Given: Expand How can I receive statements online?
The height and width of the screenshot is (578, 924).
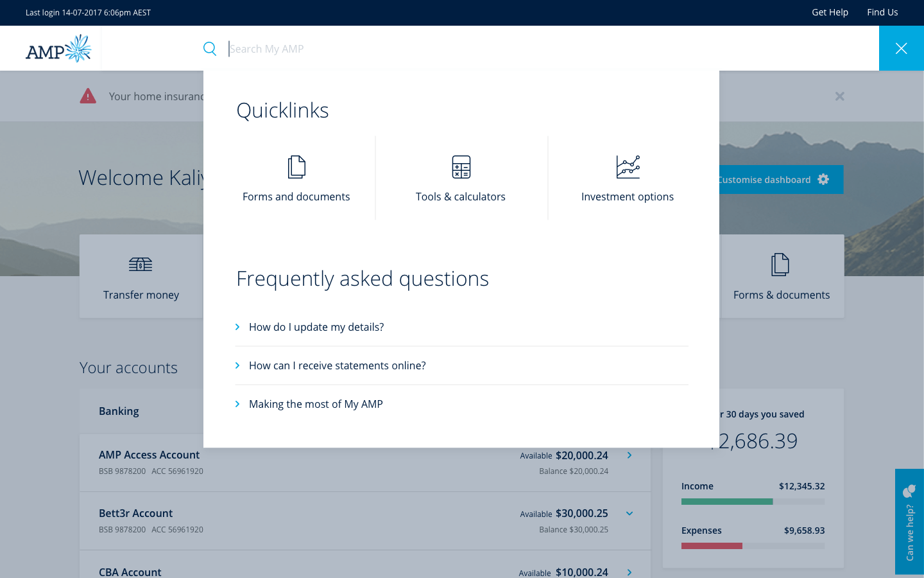Looking at the screenshot, I should [461, 365].
